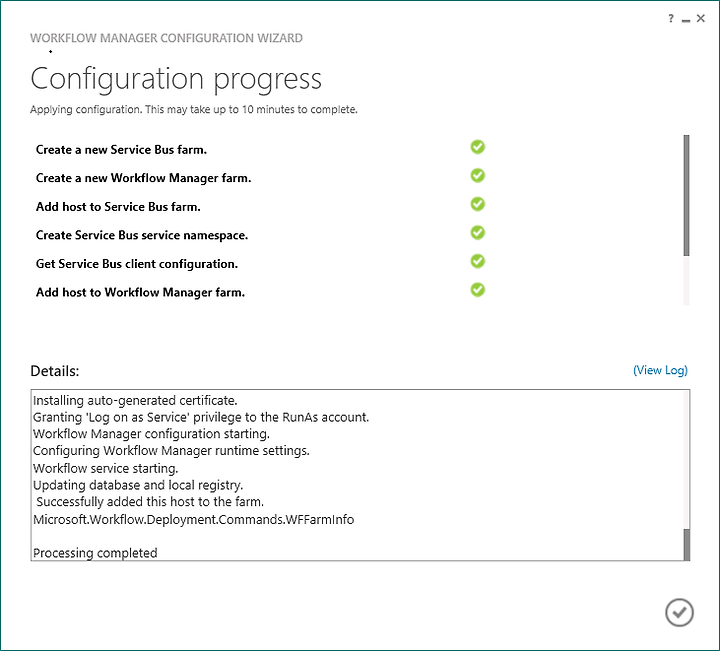720x651 pixels.
Task: Click the finish checkmark button
Action: 679,612
